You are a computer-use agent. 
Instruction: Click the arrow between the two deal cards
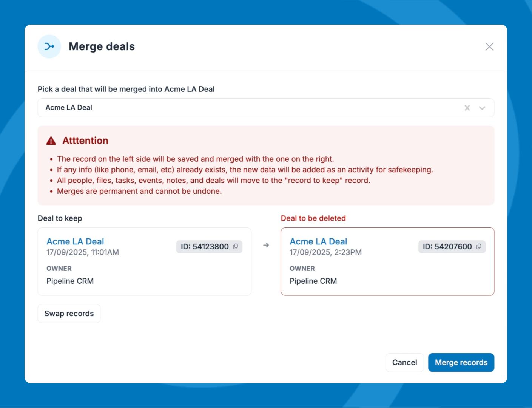point(266,245)
